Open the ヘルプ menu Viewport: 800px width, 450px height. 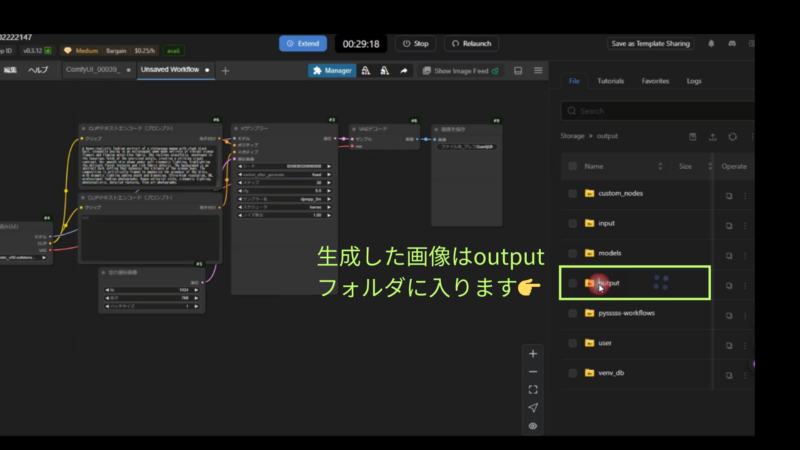38,70
